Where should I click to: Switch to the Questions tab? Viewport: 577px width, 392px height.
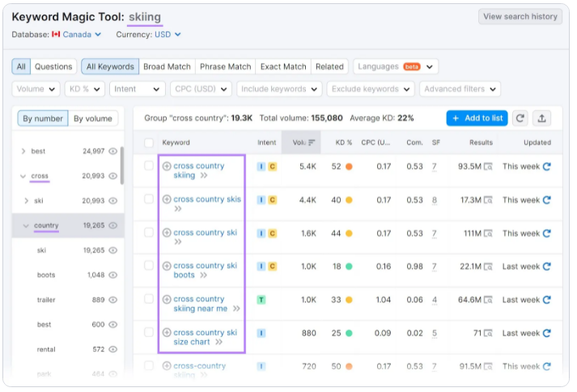[53, 66]
